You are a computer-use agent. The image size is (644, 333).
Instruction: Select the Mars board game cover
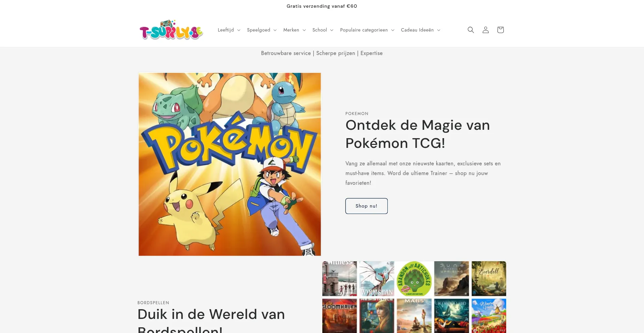click(x=414, y=316)
